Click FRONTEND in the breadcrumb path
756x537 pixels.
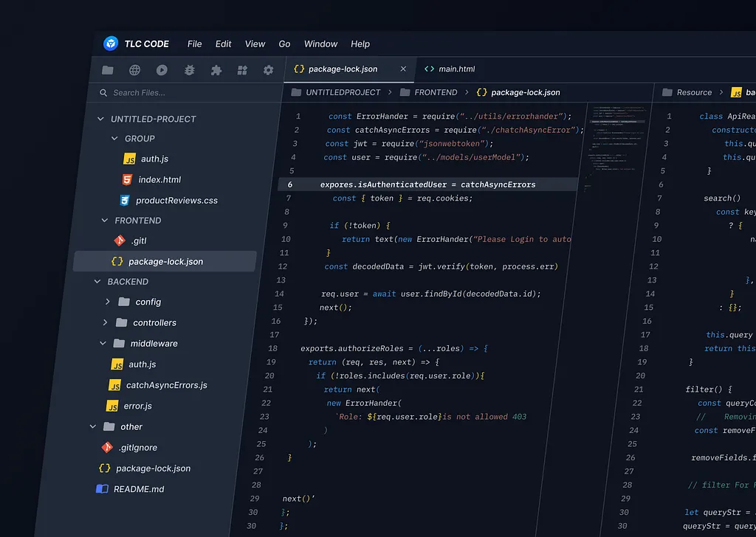pyautogui.click(x=436, y=92)
